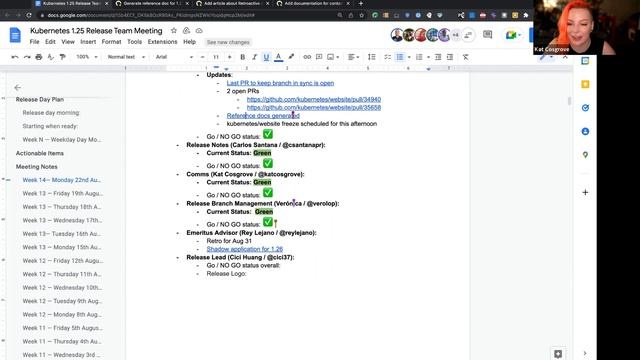640x360 pixels.
Task: Click the insert image icon
Action: [331, 57]
